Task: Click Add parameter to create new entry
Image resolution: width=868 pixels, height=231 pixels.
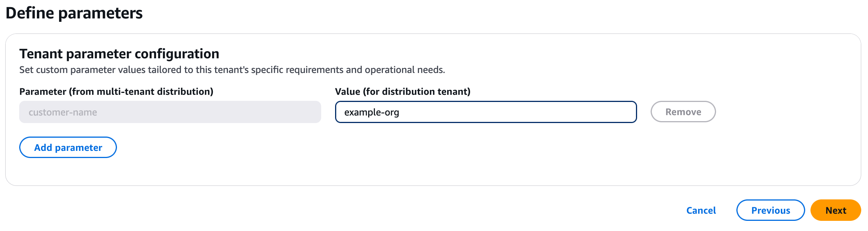Action: (x=68, y=147)
